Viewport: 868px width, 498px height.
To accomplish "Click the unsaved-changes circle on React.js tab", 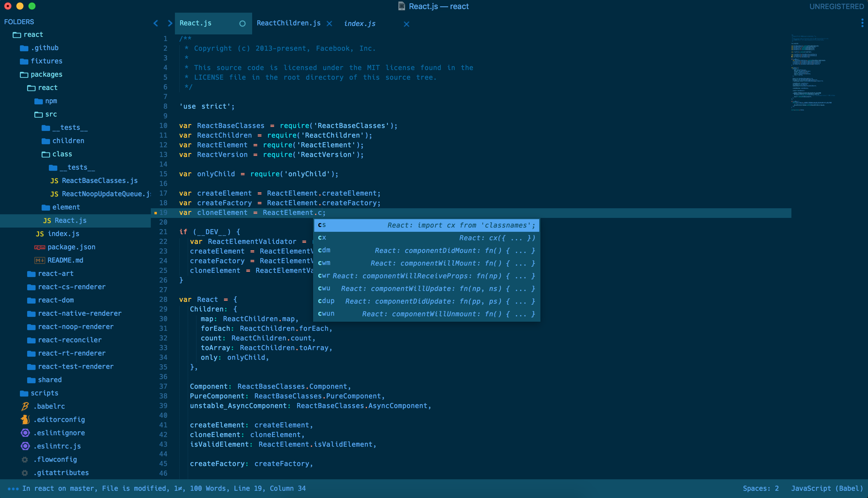I will coord(242,24).
